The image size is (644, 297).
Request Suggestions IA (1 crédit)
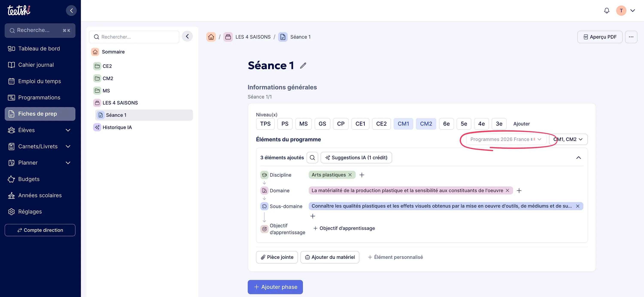click(x=356, y=158)
